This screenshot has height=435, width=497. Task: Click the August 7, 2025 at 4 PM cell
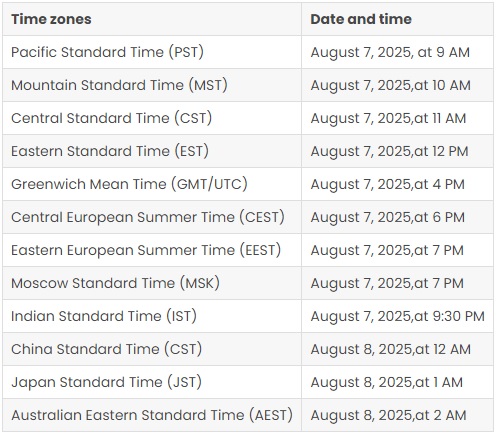(x=397, y=184)
